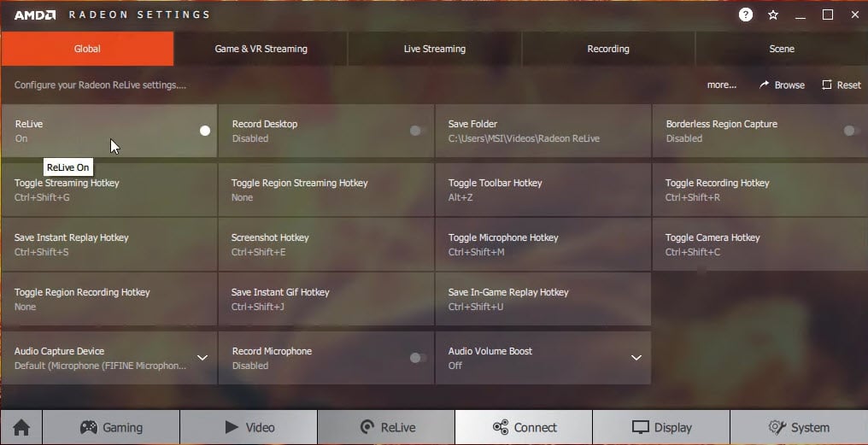The image size is (868, 445).
Task: Edit the Toggle Camera Hotkey tile
Action: 760,244
